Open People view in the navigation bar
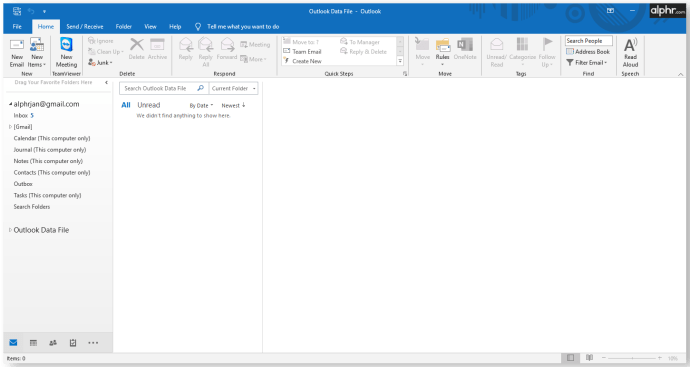690x367 pixels. point(53,343)
